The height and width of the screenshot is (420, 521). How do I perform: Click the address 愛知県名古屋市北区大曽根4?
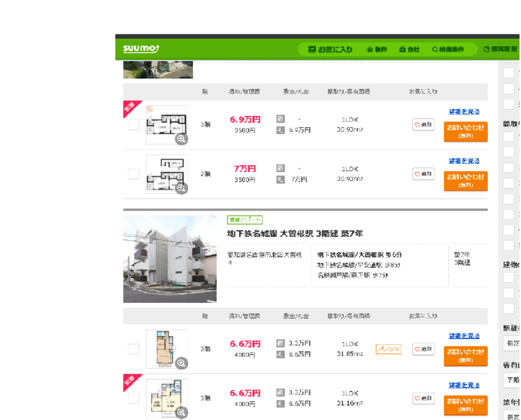tap(265, 259)
